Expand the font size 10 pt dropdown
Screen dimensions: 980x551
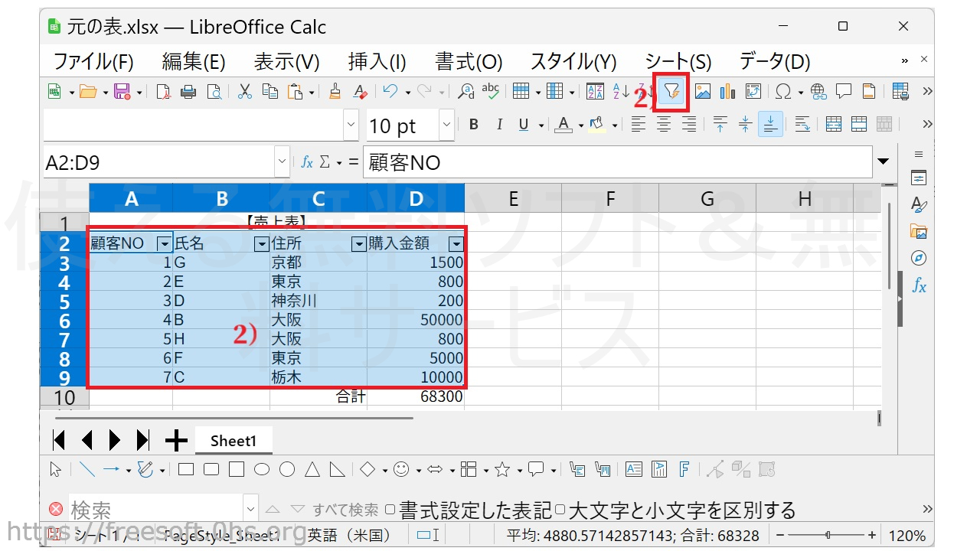(x=446, y=126)
